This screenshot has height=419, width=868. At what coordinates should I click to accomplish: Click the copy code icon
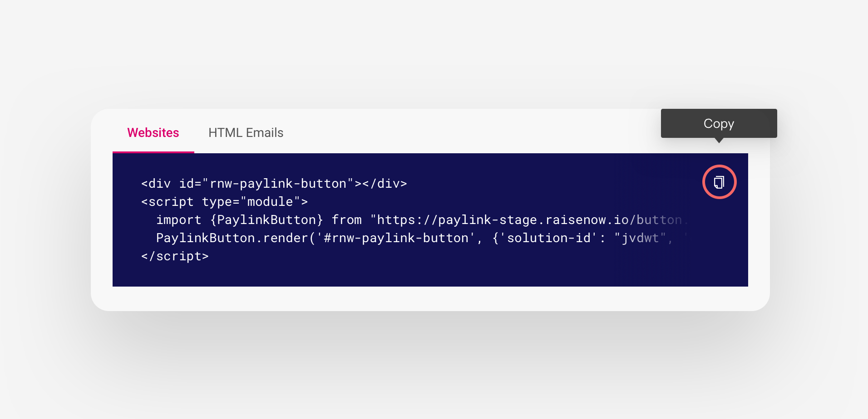(719, 182)
